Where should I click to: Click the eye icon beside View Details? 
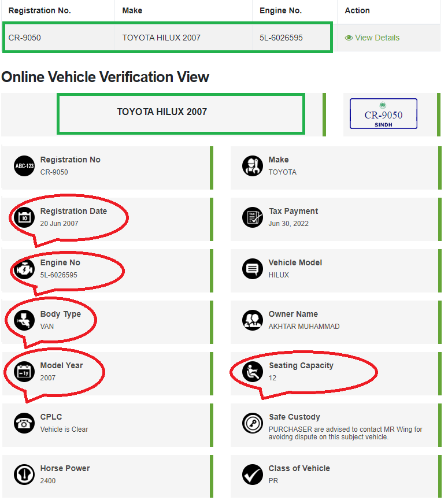[349, 38]
